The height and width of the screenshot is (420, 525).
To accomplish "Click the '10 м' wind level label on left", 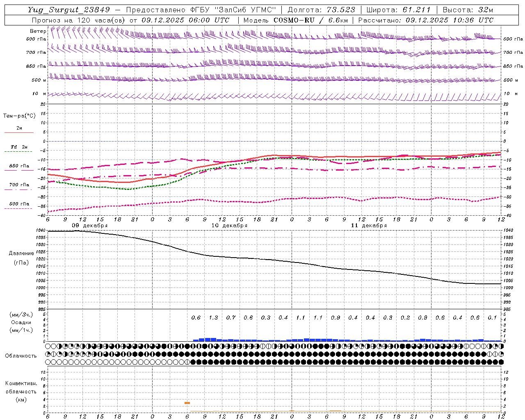I will [39, 94].
